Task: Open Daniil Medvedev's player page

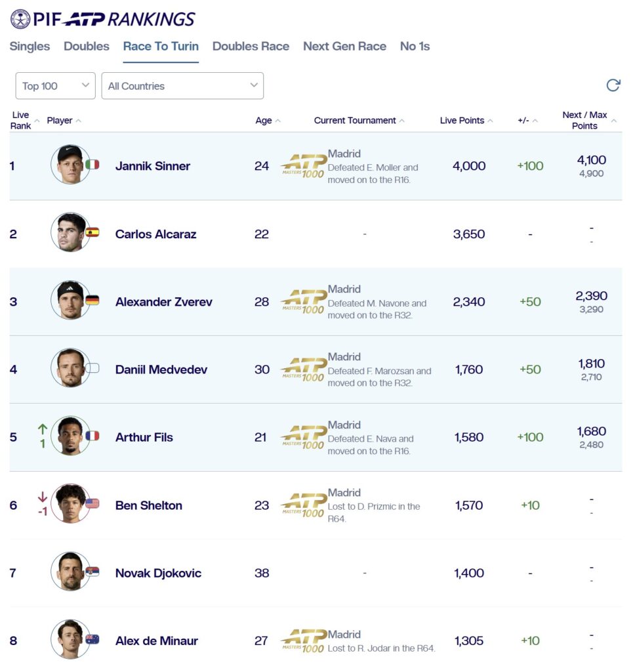Action: coord(161,369)
